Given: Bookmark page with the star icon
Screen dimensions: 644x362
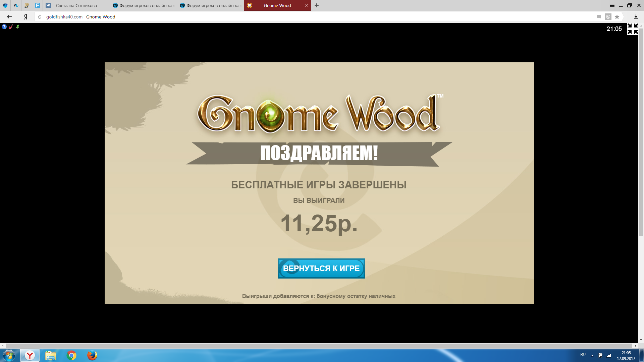Looking at the screenshot, I should 617,17.
